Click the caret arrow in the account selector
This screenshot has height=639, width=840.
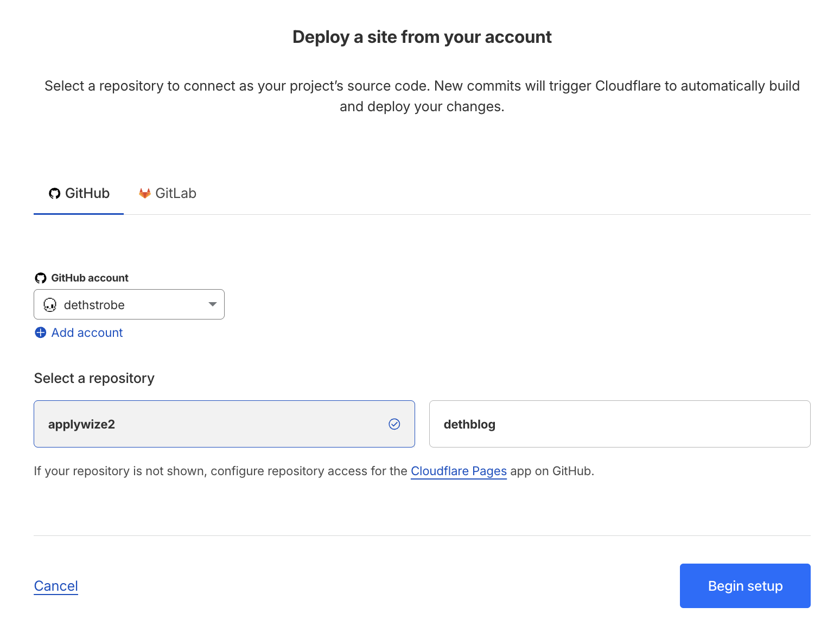click(x=212, y=304)
